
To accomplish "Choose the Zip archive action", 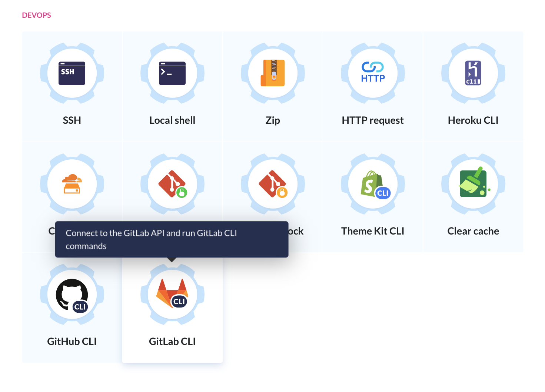I will [273, 73].
